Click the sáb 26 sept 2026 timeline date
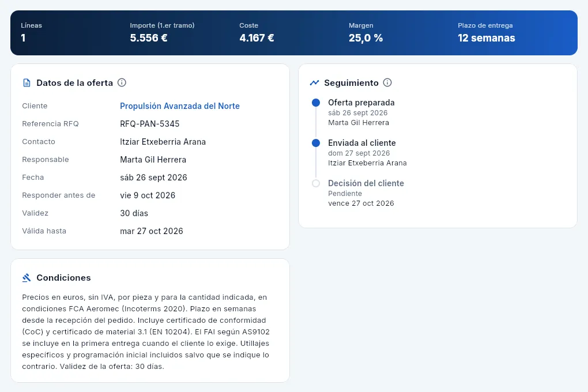588x392 pixels. point(358,113)
